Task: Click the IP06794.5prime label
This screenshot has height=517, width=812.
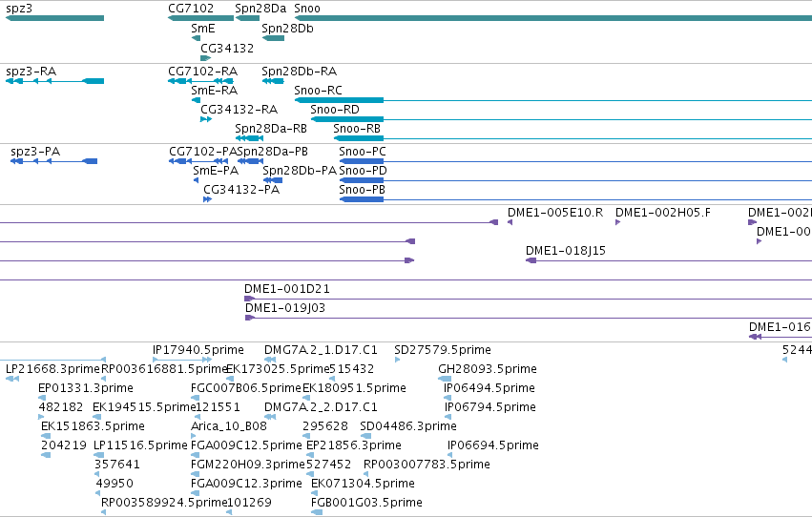Action: [489, 407]
